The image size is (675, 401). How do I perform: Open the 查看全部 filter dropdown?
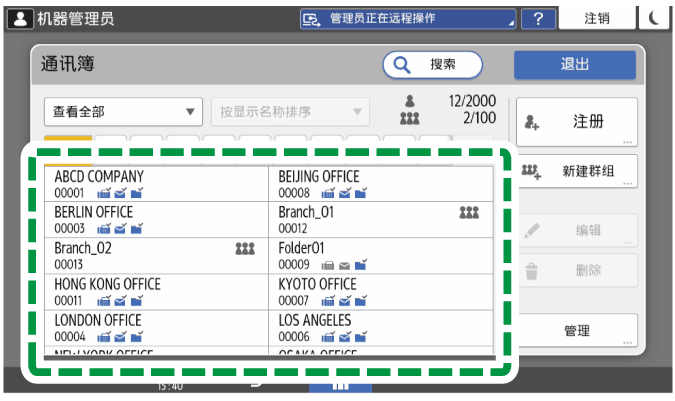(123, 111)
